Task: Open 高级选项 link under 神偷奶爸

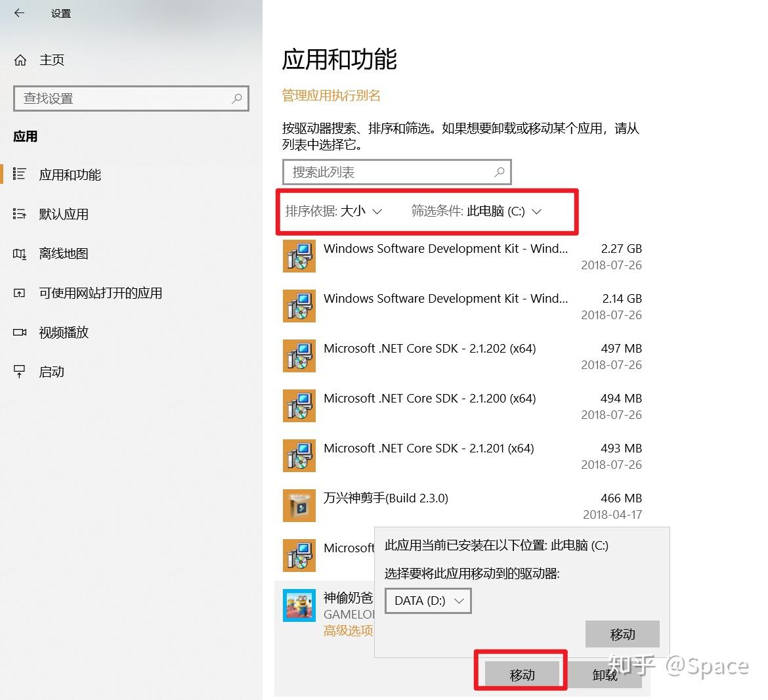Action: (349, 630)
